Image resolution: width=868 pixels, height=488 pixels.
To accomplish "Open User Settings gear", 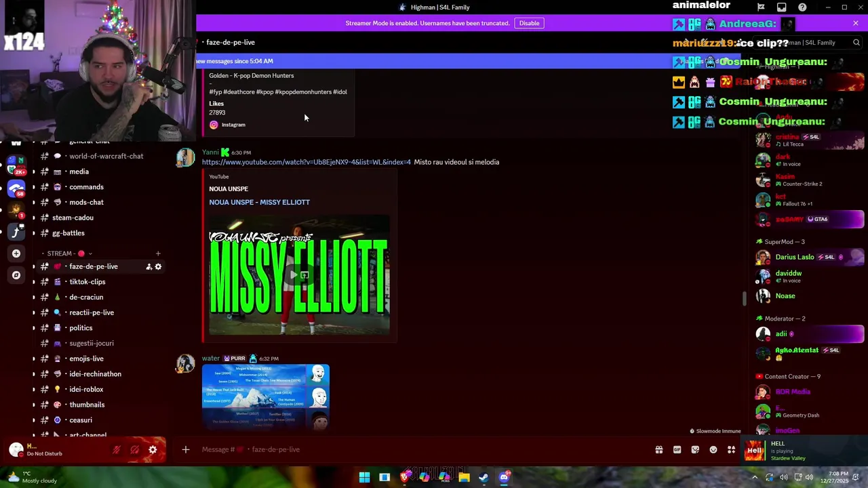I will click(153, 449).
